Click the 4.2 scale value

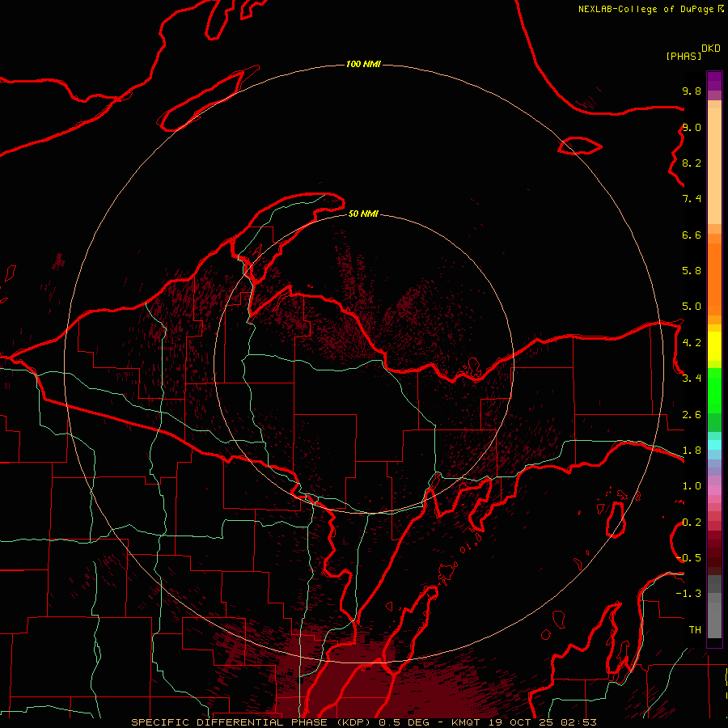pyautogui.click(x=692, y=343)
